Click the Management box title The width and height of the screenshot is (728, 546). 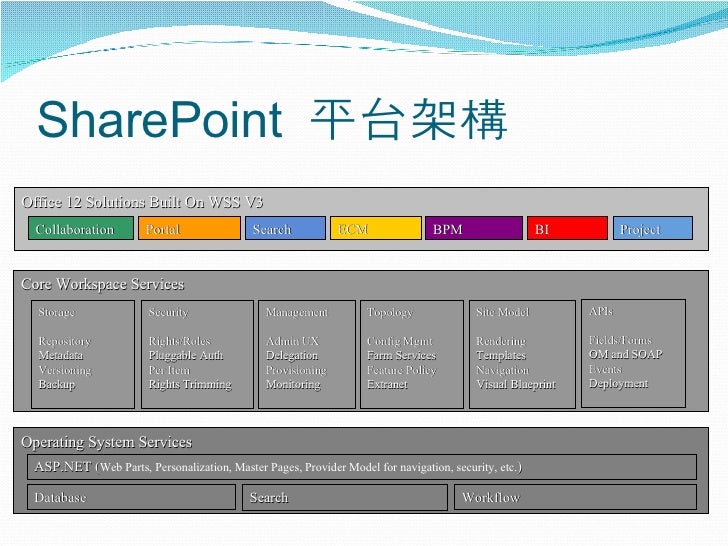click(x=297, y=312)
